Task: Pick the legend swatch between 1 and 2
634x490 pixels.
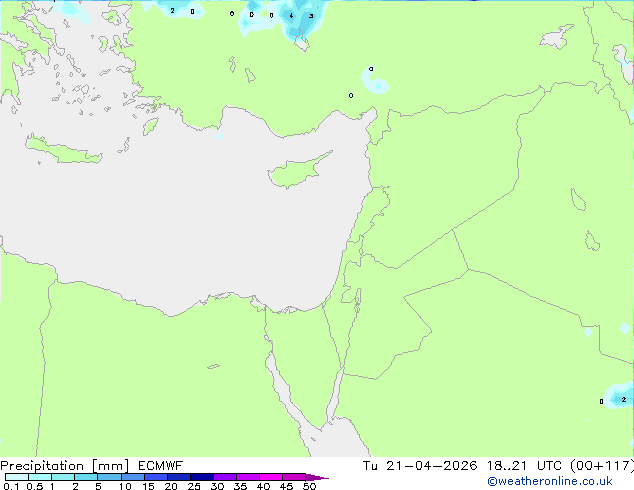Action: click(x=63, y=477)
